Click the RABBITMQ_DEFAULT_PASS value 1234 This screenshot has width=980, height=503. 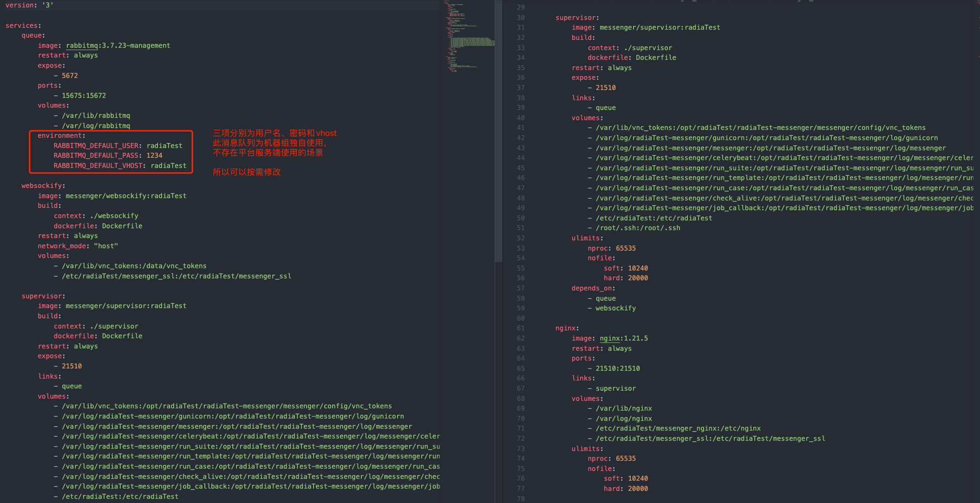154,155
